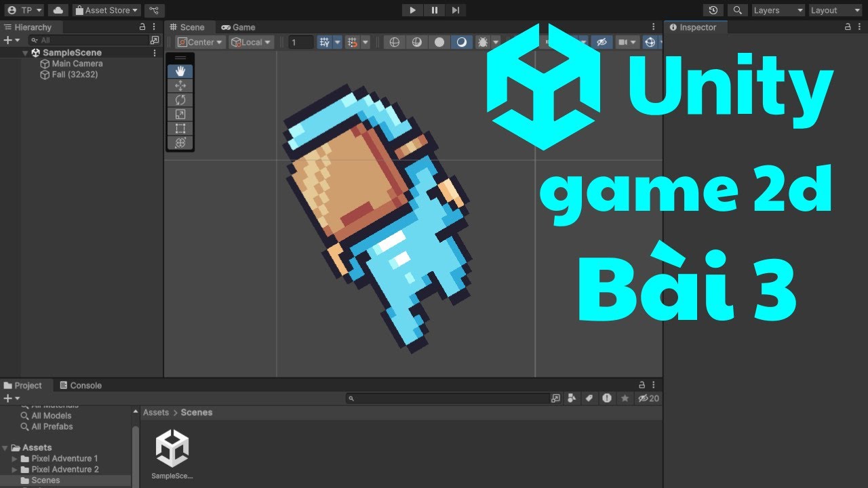Toggle Scene Gizmos button

click(x=650, y=42)
